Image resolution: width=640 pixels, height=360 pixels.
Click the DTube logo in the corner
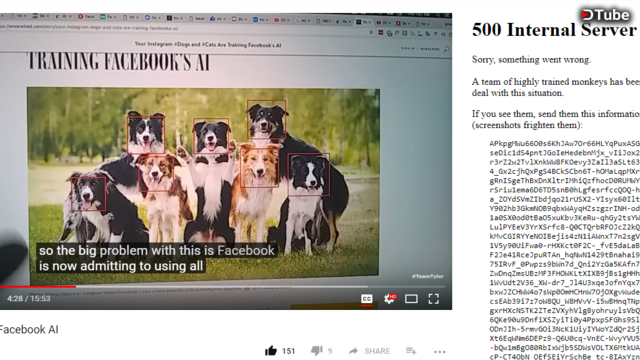tap(605, 15)
